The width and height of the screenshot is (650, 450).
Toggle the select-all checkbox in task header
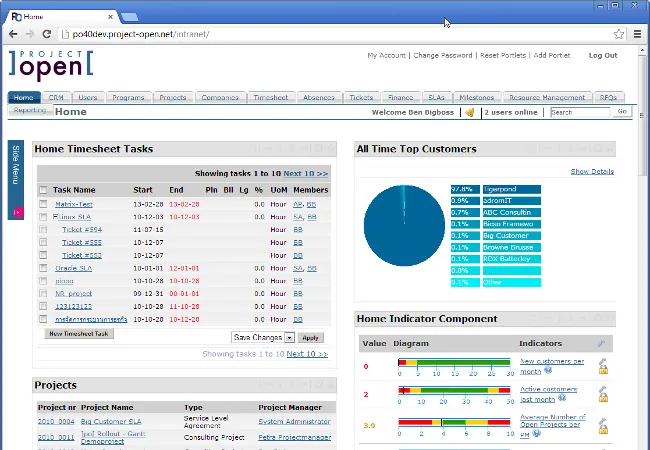pyautogui.click(x=43, y=190)
